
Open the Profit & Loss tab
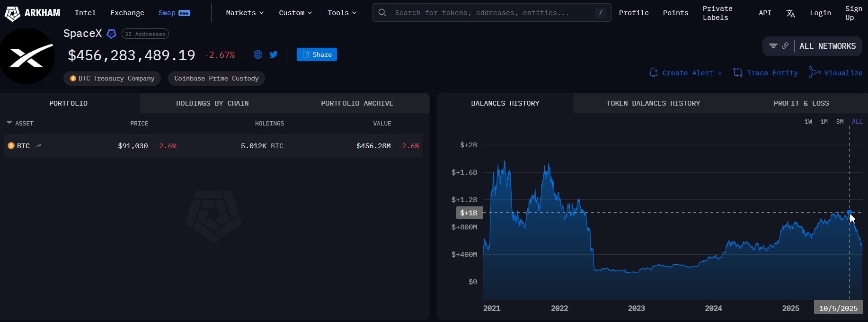pos(801,103)
